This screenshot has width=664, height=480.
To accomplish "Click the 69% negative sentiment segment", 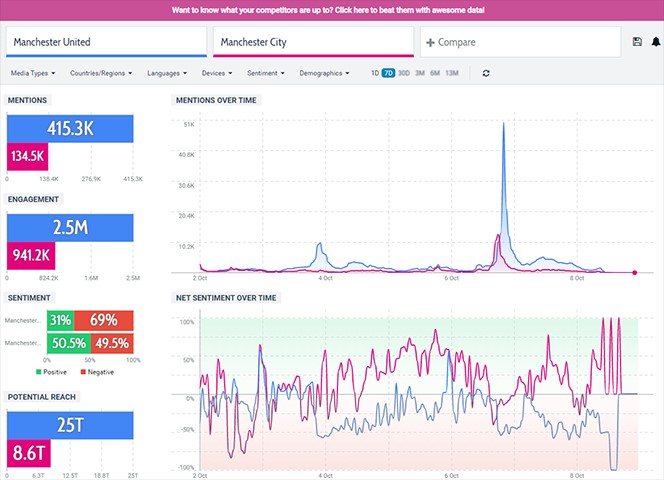I will coord(104,320).
